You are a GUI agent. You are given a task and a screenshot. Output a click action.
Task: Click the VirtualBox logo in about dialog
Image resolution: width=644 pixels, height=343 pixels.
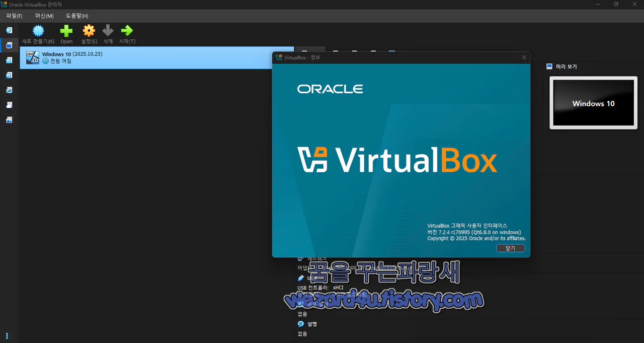pos(397,160)
